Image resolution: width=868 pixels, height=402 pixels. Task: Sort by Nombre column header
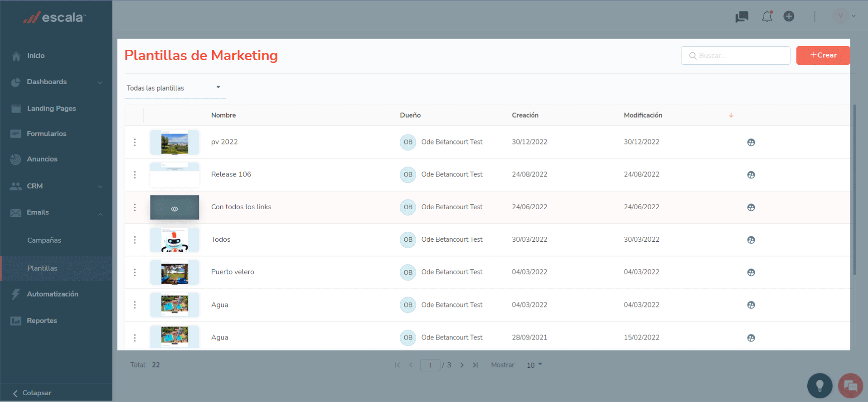click(x=223, y=115)
